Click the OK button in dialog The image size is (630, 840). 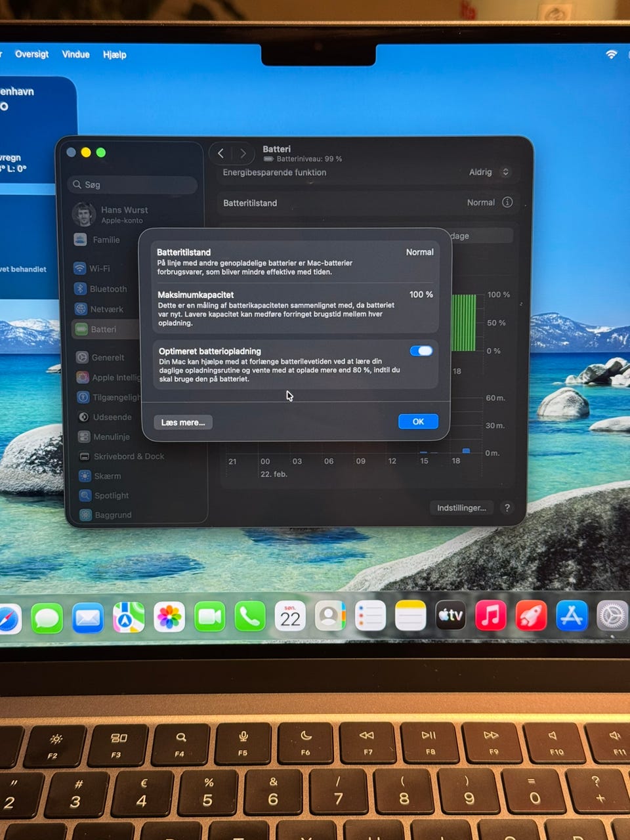[418, 422]
